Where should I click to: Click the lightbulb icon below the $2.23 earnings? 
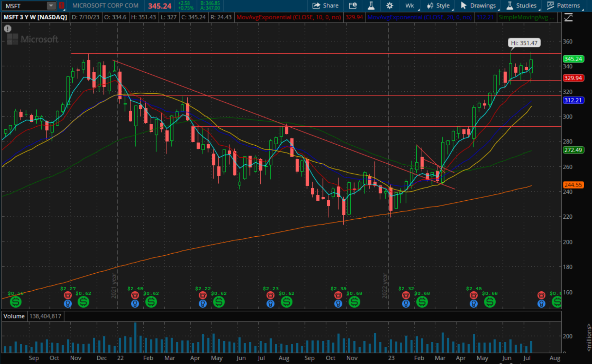click(270, 303)
